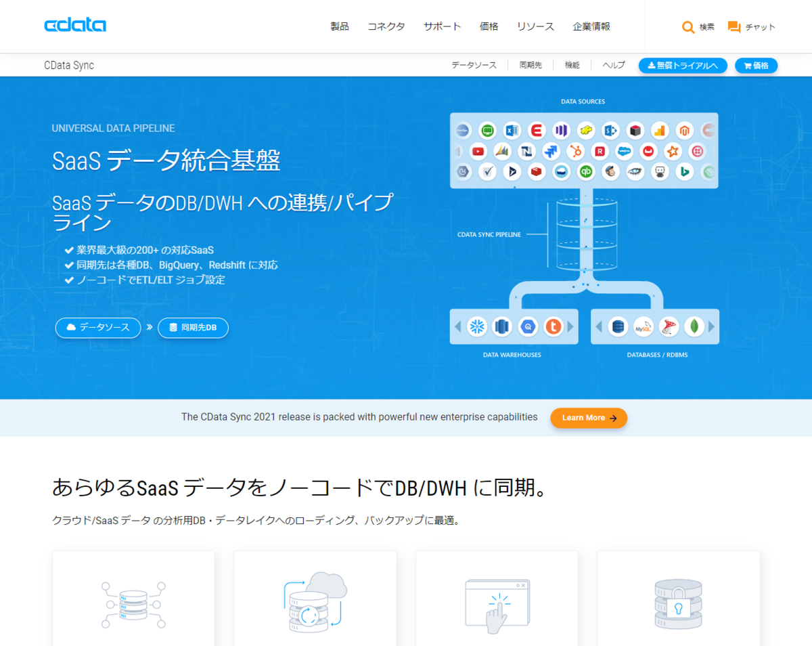Select the Dynamics 365 arrow icon
This screenshot has height=646, width=812.
[512, 172]
